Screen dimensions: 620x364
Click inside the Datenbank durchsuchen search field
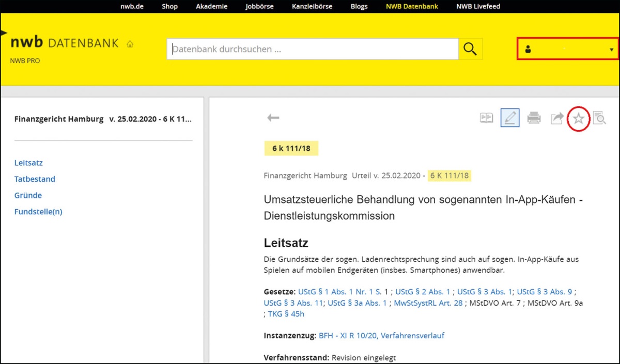click(x=312, y=50)
